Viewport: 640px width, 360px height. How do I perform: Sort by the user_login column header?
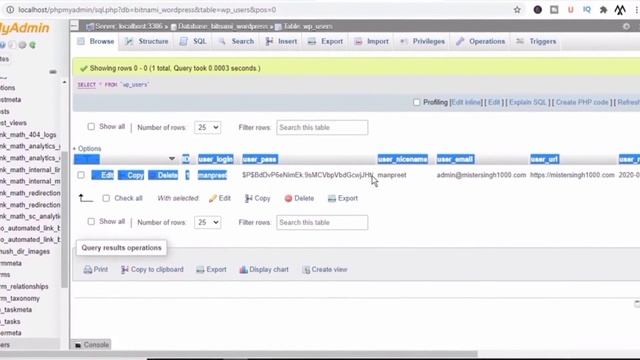click(x=216, y=159)
